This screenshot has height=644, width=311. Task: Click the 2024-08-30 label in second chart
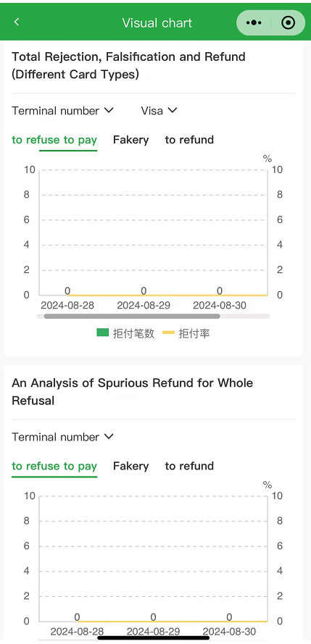tap(229, 632)
